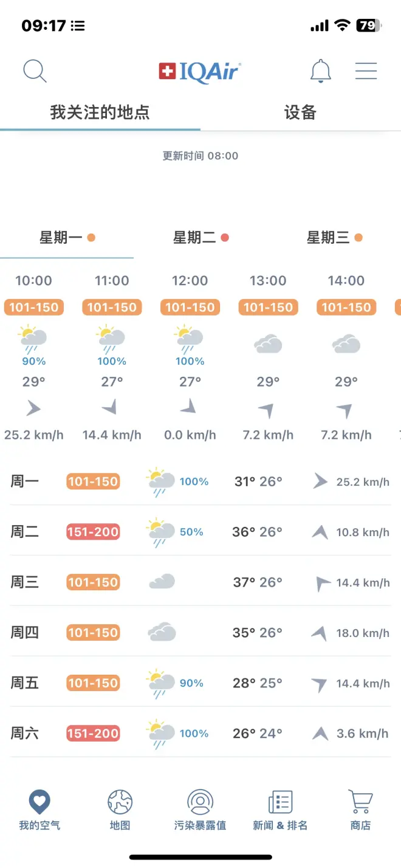This screenshot has width=401, height=868.
Task: Tap the 周二 red 151-200 AQI badge
Action: [x=93, y=532]
